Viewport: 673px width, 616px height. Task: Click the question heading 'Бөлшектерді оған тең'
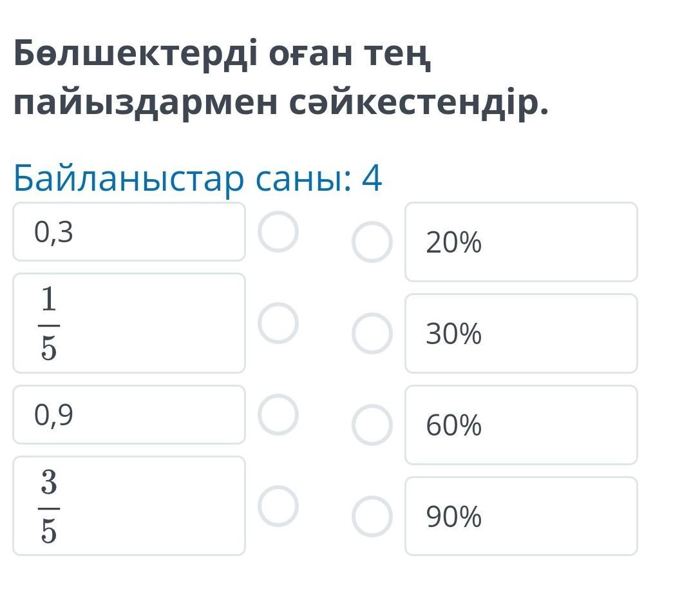point(222,56)
